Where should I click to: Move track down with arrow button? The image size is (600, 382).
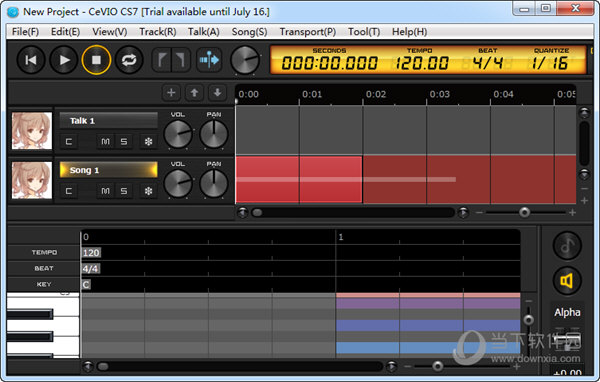(x=217, y=93)
